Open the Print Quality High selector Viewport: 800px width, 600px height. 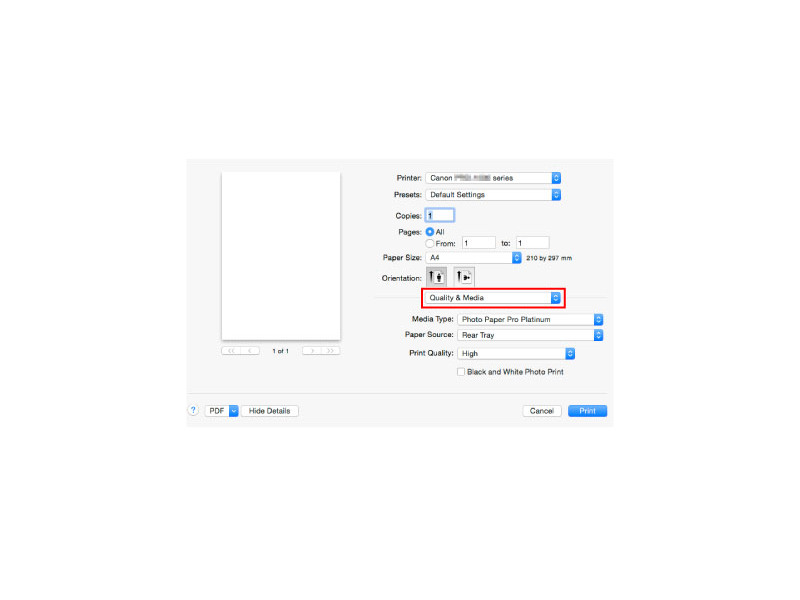pos(516,354)
